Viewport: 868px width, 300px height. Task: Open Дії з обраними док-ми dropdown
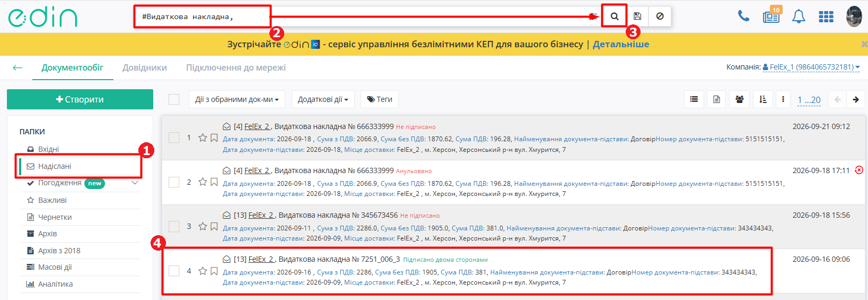(237, 99)
